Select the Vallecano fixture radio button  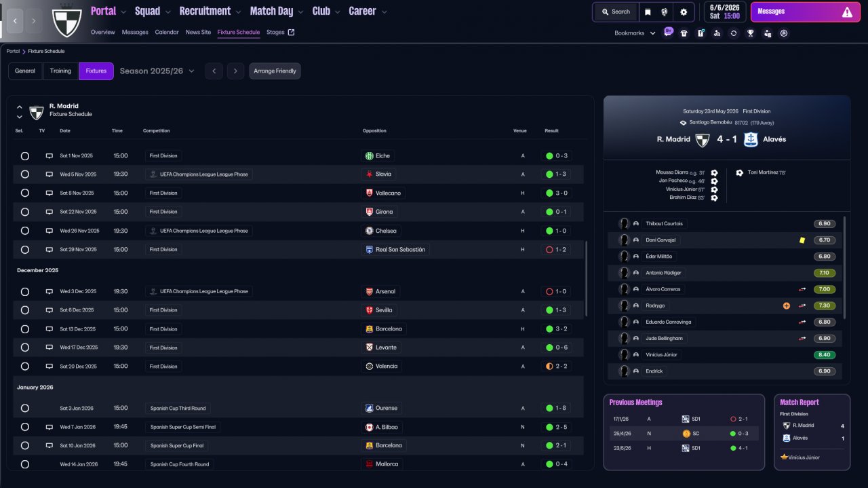tap(25, 193)
